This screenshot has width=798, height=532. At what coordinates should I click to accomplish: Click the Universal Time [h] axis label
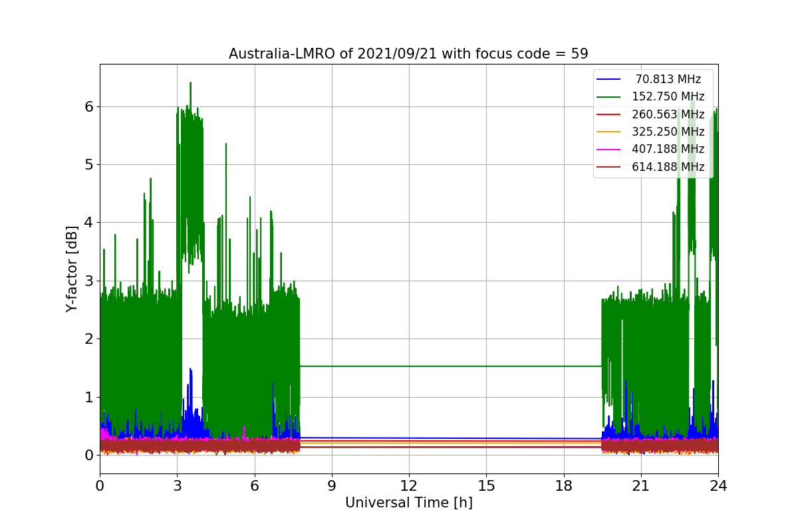tap(408, 503)
